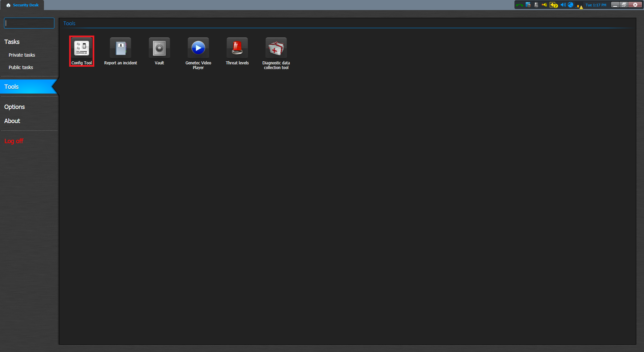The image size is (644, 352).
Task: Click the blue globe icon in tray
Action: [x=571, y=5]
